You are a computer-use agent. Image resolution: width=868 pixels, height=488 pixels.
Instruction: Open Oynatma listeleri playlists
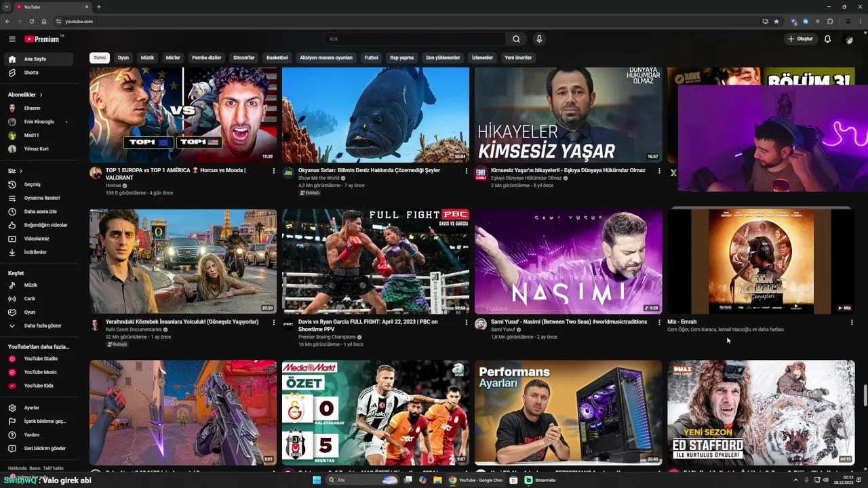pyautogui.click(x=38, y=198)
